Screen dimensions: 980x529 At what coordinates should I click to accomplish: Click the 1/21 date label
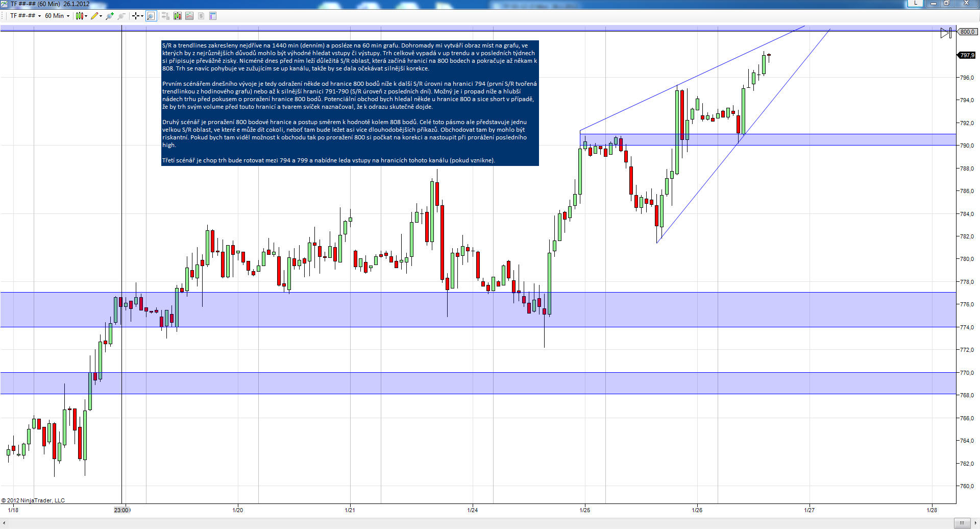(350, 510)
